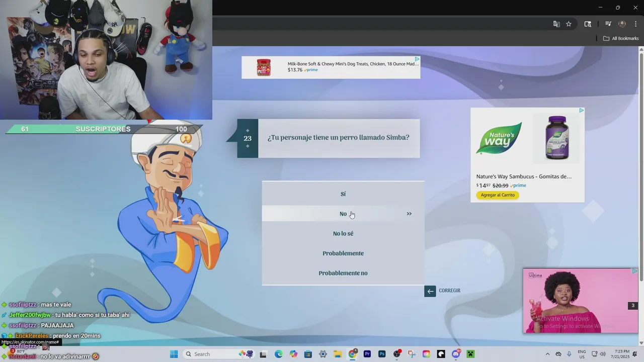Open Adobe Creative Cloud from the taskbar
The width and height of the screenshot is (644, 362).
427,354
